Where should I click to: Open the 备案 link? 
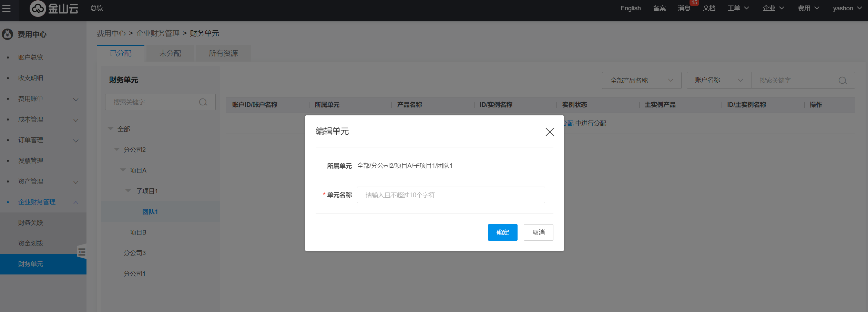pos(659,8)
